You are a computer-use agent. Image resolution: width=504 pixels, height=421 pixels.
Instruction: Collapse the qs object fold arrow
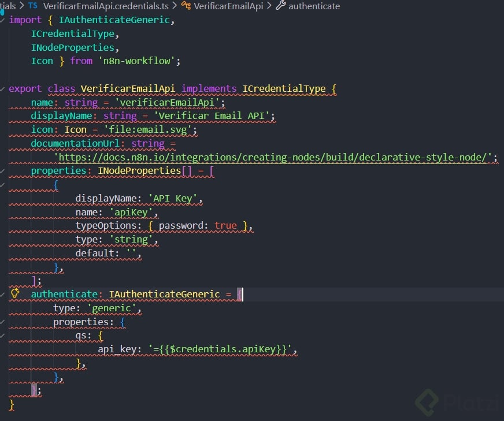2,336
